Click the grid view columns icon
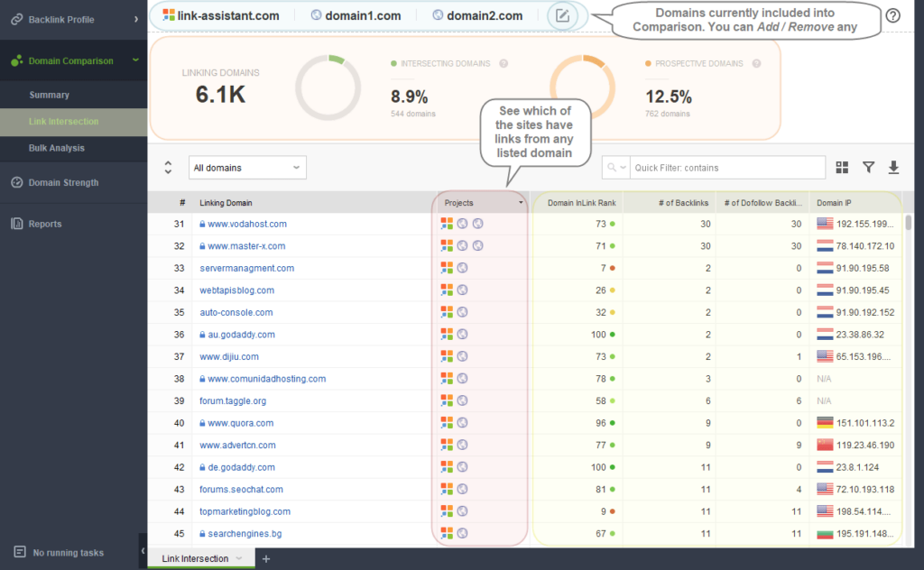This screenshot has width=924, height=570. [x=842, y=167]
